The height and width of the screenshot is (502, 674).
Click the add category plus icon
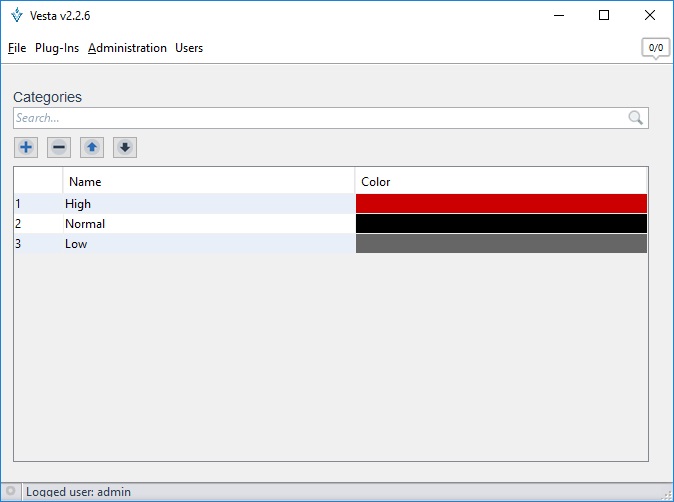pyautogui.click(x=26, y=148)
